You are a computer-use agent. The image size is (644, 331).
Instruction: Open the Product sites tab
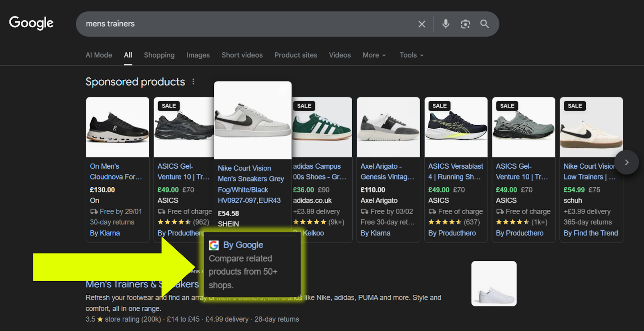[296, 55]
